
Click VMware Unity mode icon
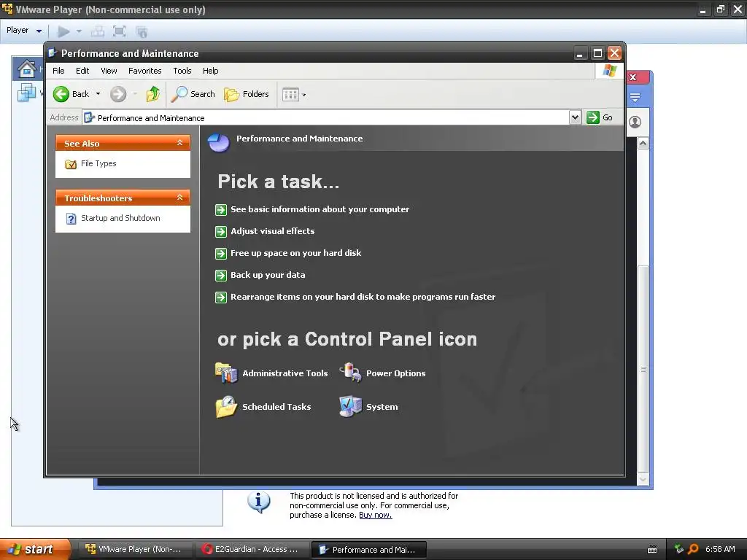[x=142, y=31]
